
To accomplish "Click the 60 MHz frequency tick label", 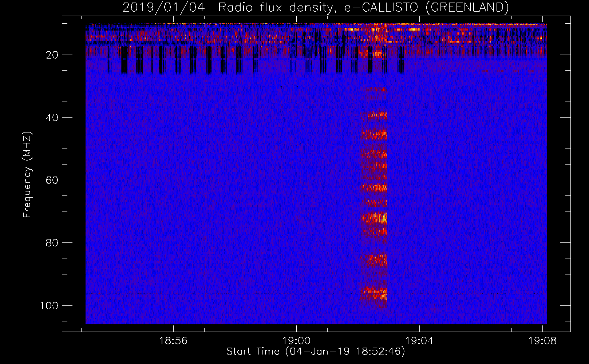I will (x=52, y=180).
